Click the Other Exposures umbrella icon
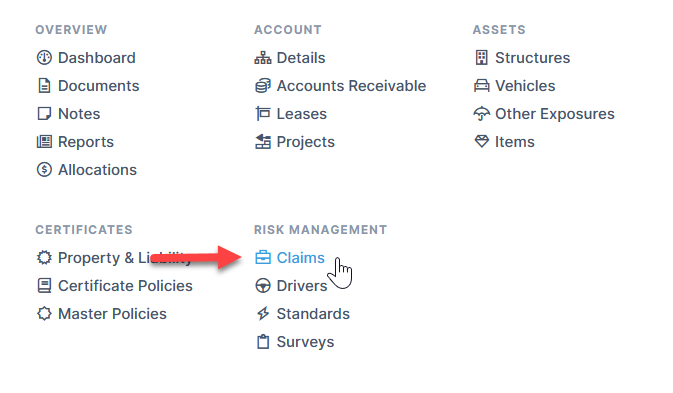This screenshot has height=393, width=673. point(482,114)
